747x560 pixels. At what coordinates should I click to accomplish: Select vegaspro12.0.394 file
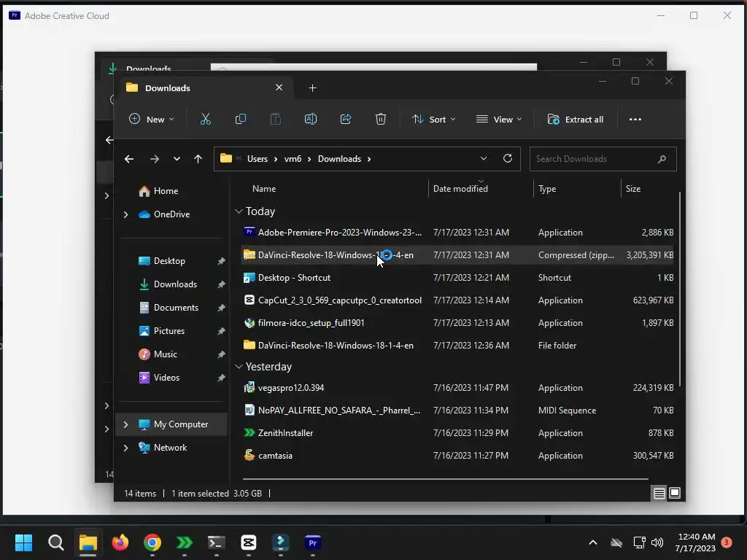tap(457, 388)
